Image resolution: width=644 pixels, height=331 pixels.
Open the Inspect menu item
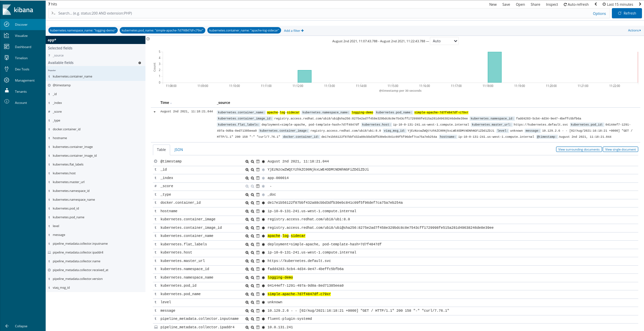coord(552,4)
